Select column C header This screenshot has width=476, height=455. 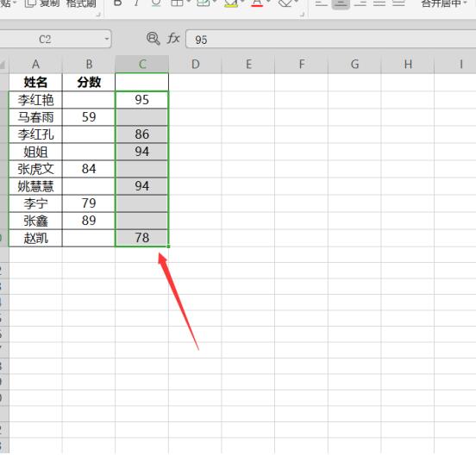pos(142,65)
